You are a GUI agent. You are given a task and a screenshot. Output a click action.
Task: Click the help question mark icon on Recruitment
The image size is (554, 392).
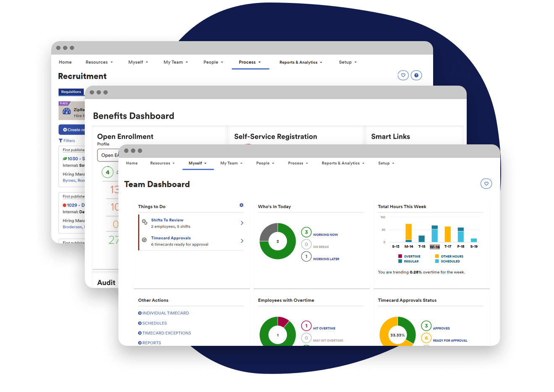(416, 75)
